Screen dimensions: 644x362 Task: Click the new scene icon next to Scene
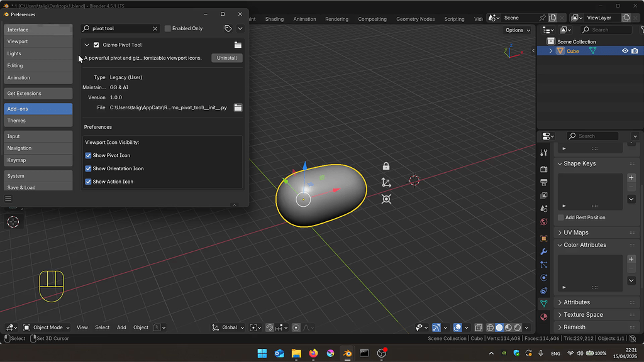coord(553,18)
